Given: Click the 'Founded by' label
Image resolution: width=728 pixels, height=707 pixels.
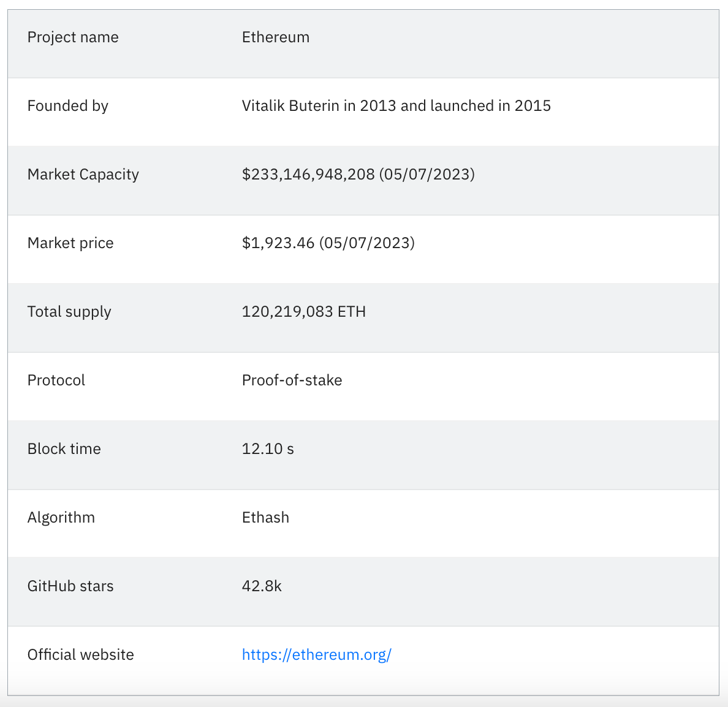Looking at the screenshot, I should tap(68, 106).
